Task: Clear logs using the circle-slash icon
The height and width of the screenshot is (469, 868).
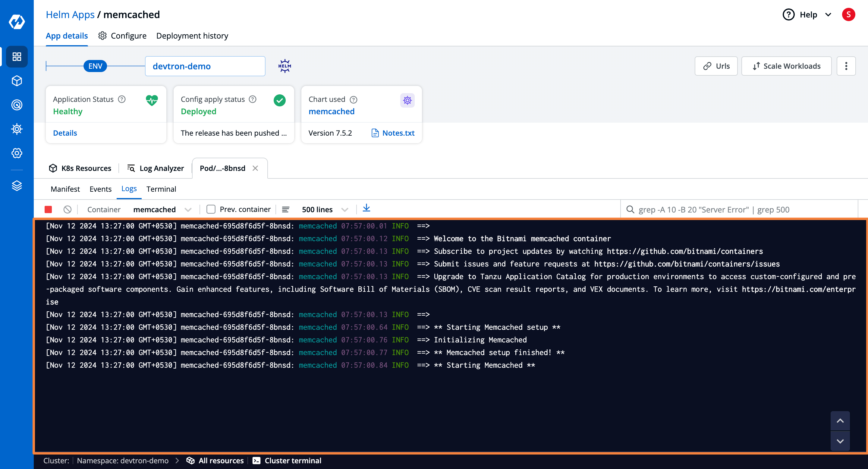Action: pos(68,209)
